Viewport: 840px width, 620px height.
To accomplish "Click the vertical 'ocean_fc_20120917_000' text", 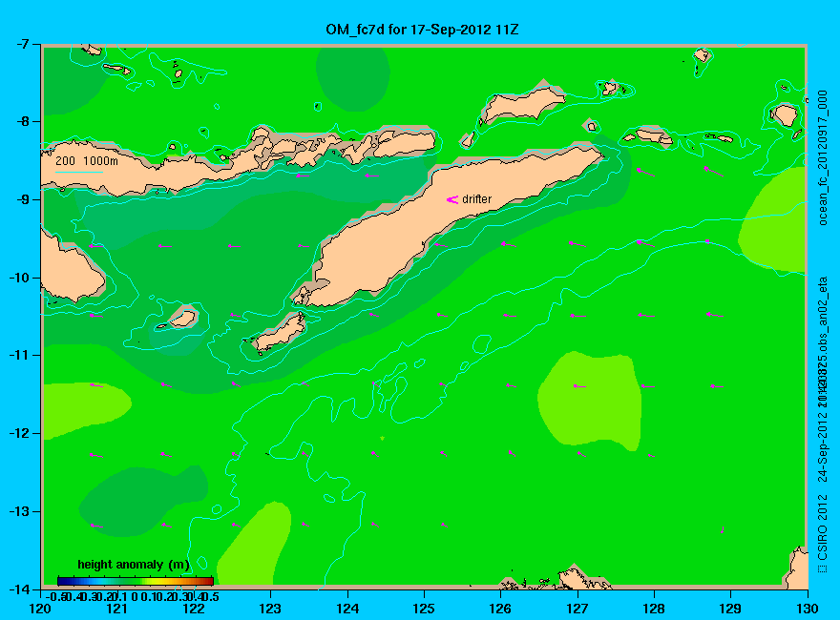I will point(823,157).
